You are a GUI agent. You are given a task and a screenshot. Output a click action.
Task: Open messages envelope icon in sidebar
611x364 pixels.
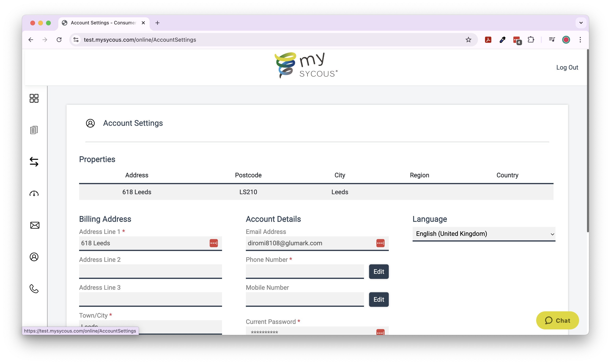(34, 225)
